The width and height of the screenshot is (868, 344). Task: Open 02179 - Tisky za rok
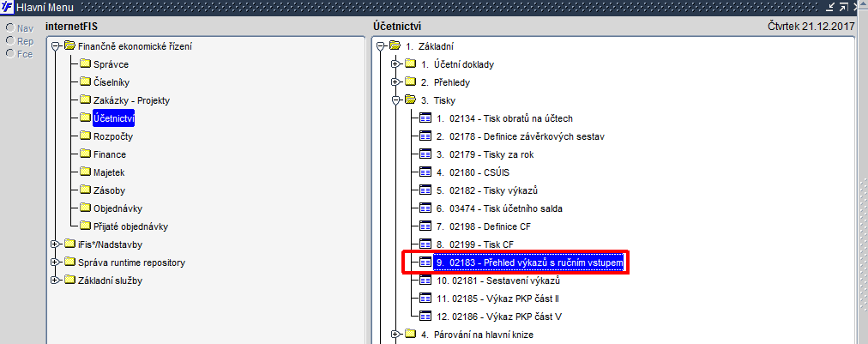485,154
